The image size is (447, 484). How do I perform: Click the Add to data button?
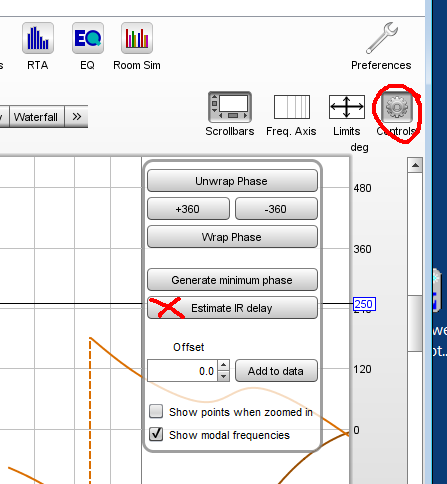click(276, 371)
